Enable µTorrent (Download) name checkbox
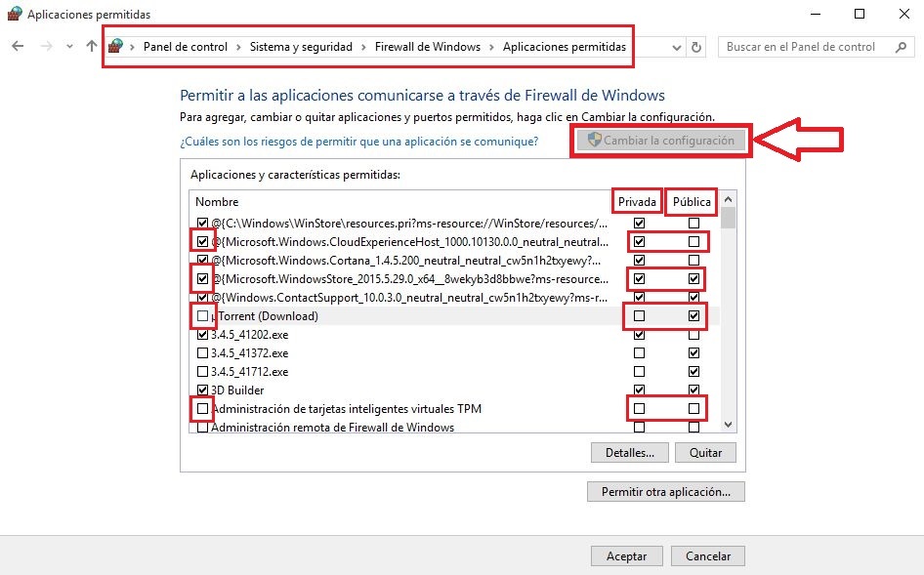This screenshot has height=575, width=924. tap(203, 315)
